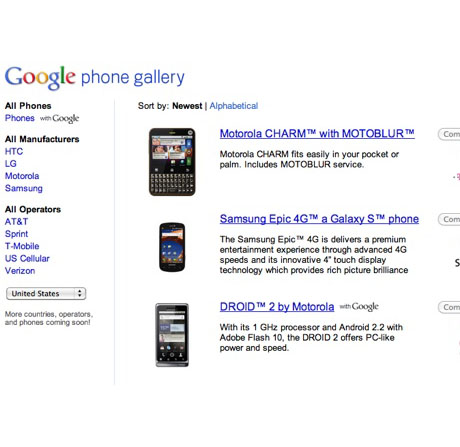Click 'with Google' badge next to DROID 2
The height and width of the screenshot is (447, 460).
359,307
